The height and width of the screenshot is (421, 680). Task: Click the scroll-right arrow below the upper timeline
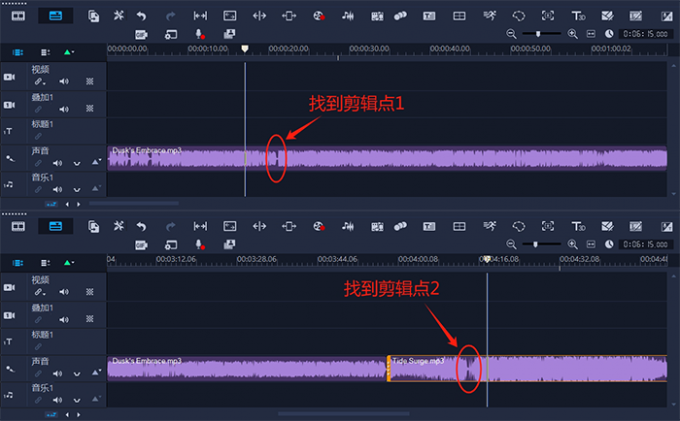78,204
